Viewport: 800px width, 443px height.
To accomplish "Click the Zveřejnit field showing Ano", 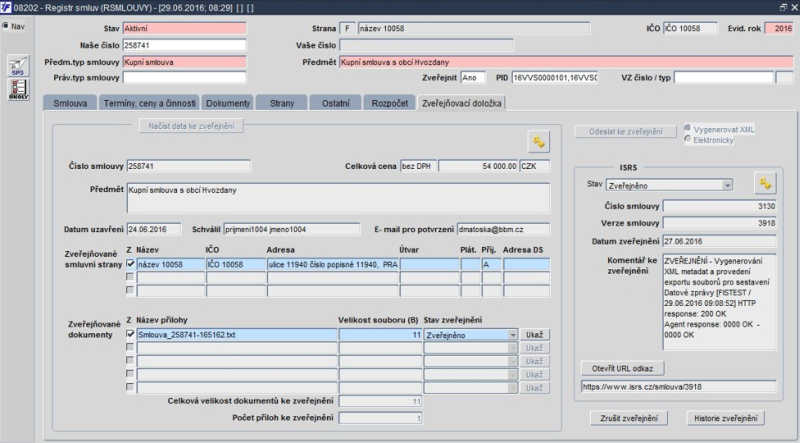I will pos(473,77).
